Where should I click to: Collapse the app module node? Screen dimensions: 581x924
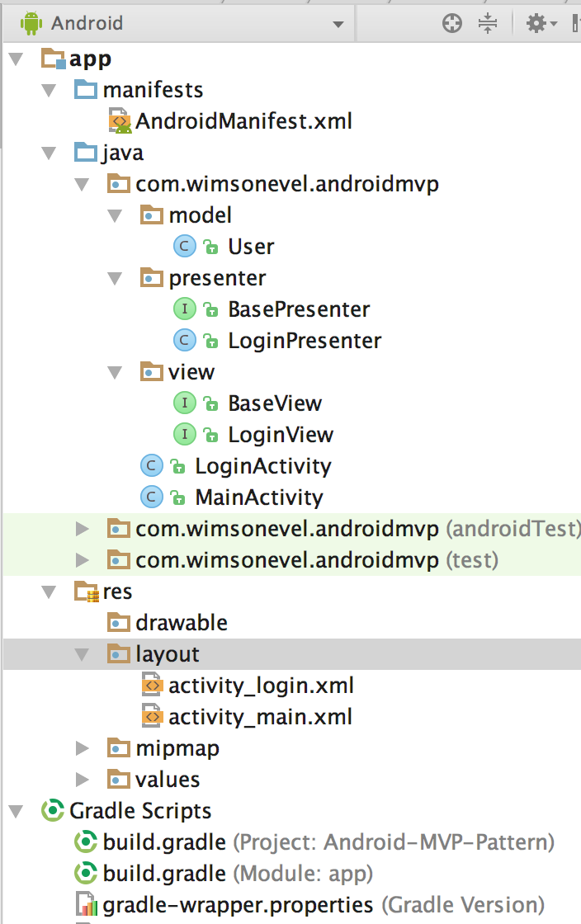point(14,58)
